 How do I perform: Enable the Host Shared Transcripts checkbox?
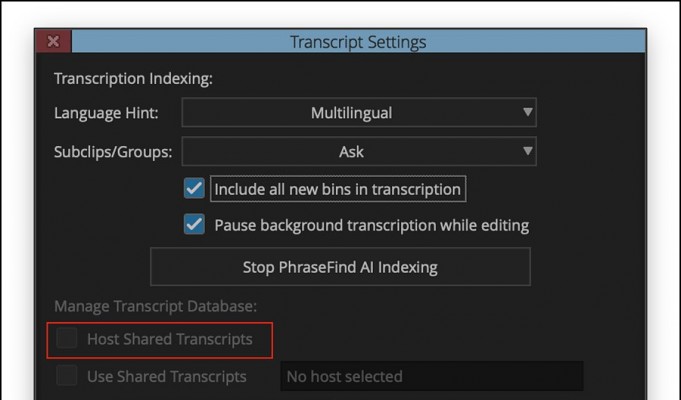coord(67,340)
